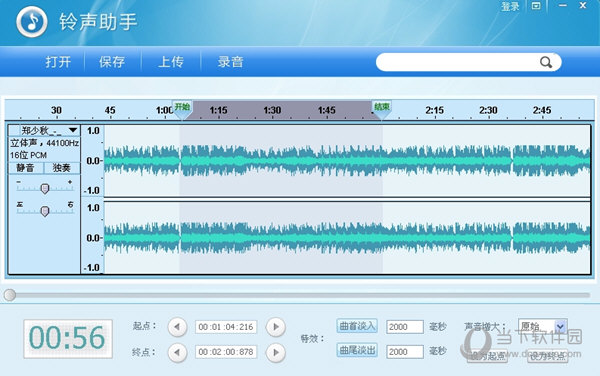Mute the track with 静音
The height and width of the screenshot is (376, 600).
tap(26, 168)
